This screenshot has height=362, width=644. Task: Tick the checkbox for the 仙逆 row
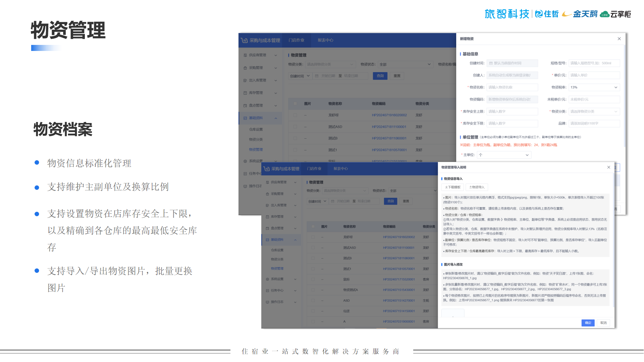313,311
